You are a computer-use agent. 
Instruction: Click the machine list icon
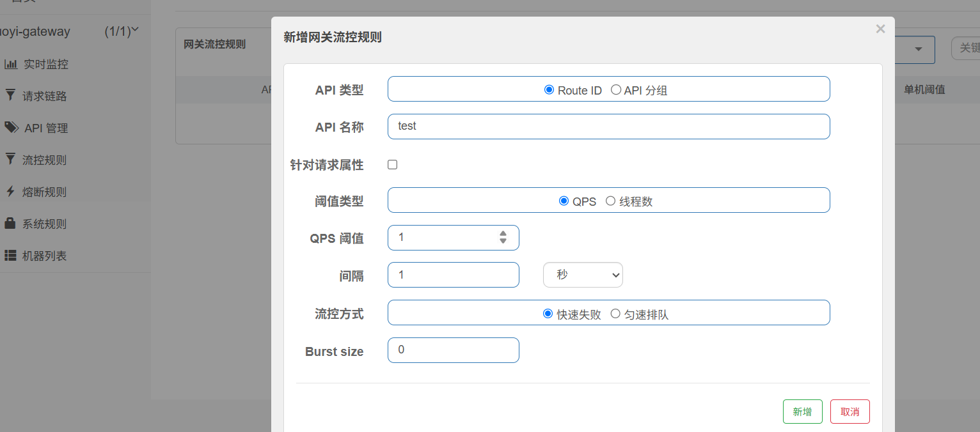10,255
